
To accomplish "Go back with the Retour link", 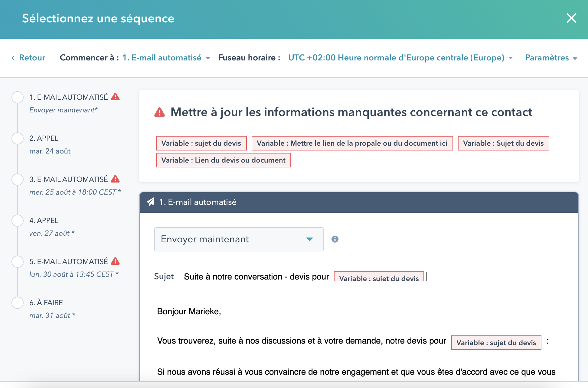I will coord(32,58).
